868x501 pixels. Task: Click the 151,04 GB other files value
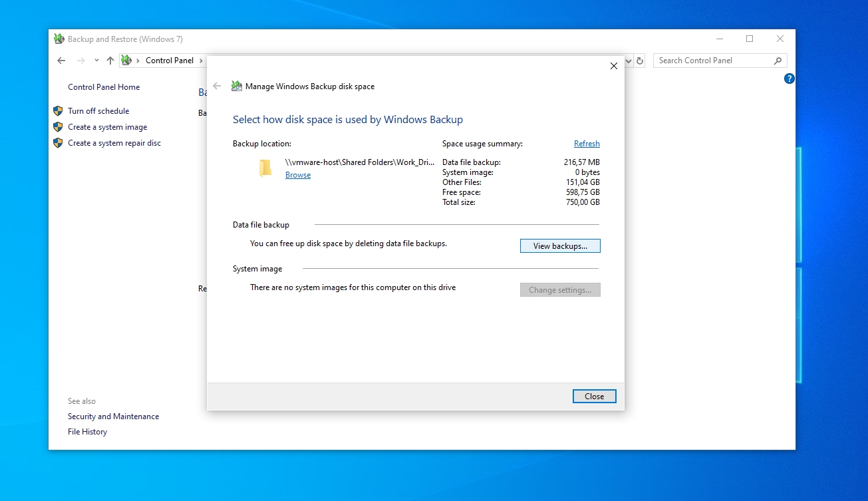coord(582,182)
